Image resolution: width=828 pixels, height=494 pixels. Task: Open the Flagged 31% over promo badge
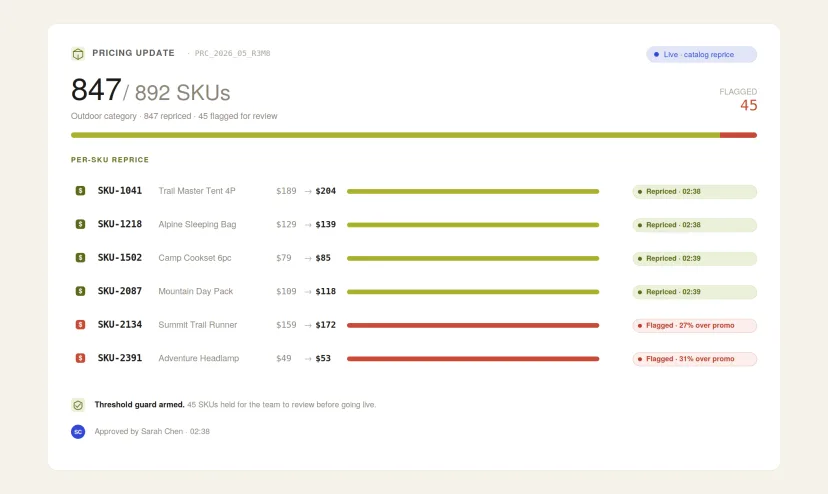(694, 359)
